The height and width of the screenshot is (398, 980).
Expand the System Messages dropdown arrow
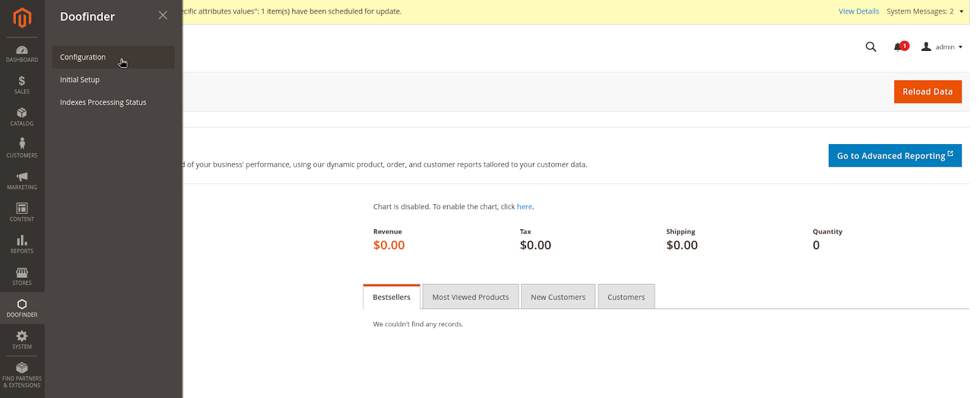[x=961, y=12]
